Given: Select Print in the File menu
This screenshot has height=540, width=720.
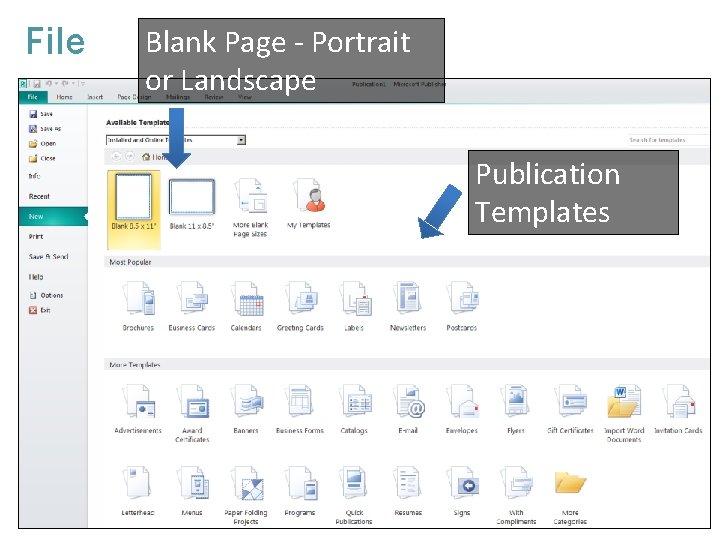Looking at the screenshot, I should click(36, 236).
